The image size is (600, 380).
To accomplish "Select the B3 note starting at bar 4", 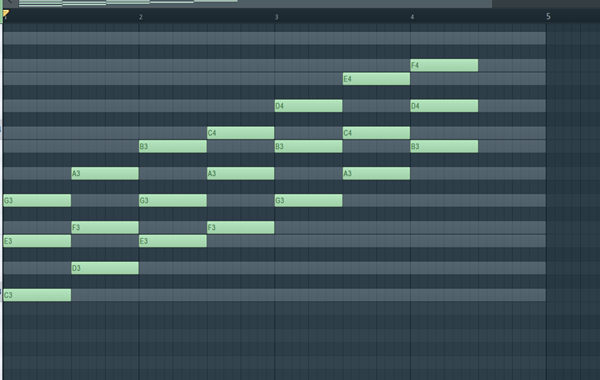I will [x=444, y=146].
